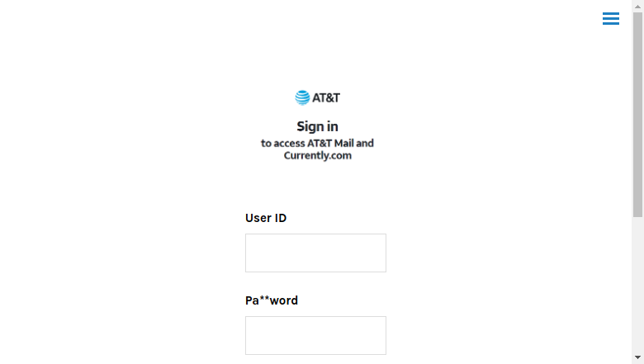Place cursor at left edge of User ID box

pos(249,253)
